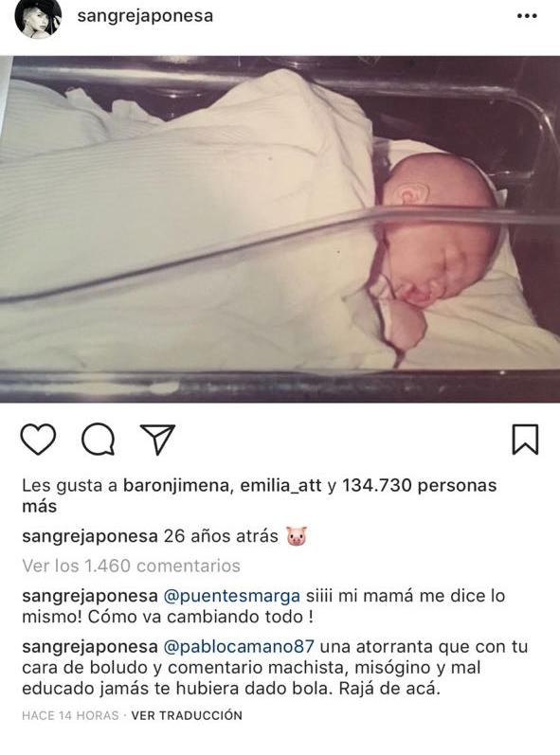Share post via the paper plane icon
Viewport: 560px width, 755px height.
(x=157, y=440)
